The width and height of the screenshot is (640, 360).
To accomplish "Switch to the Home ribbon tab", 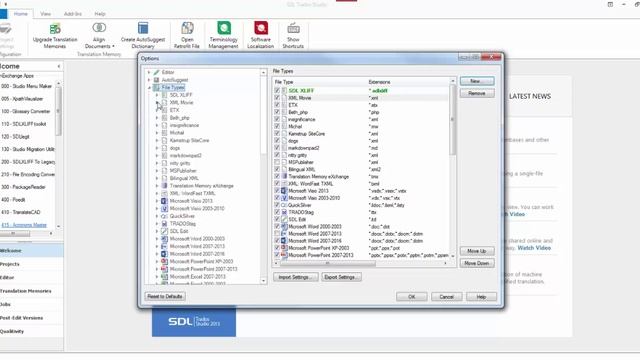I will tap(21, 14).
